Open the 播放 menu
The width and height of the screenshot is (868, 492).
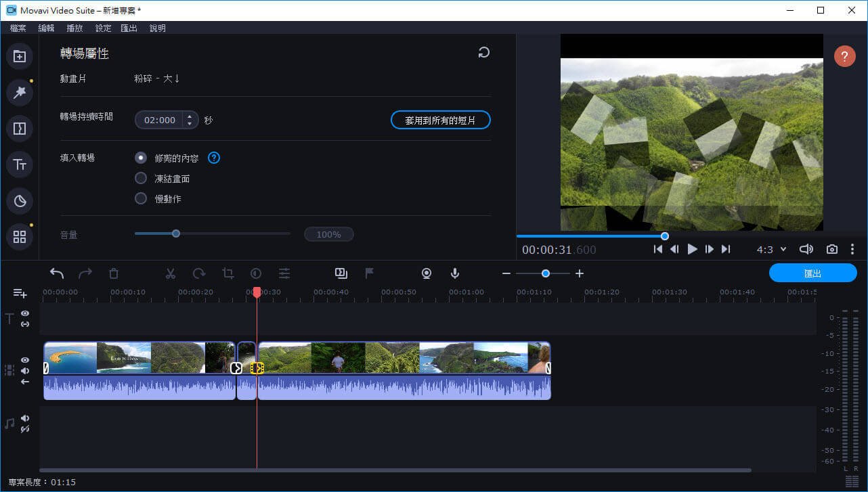[74, 28]
